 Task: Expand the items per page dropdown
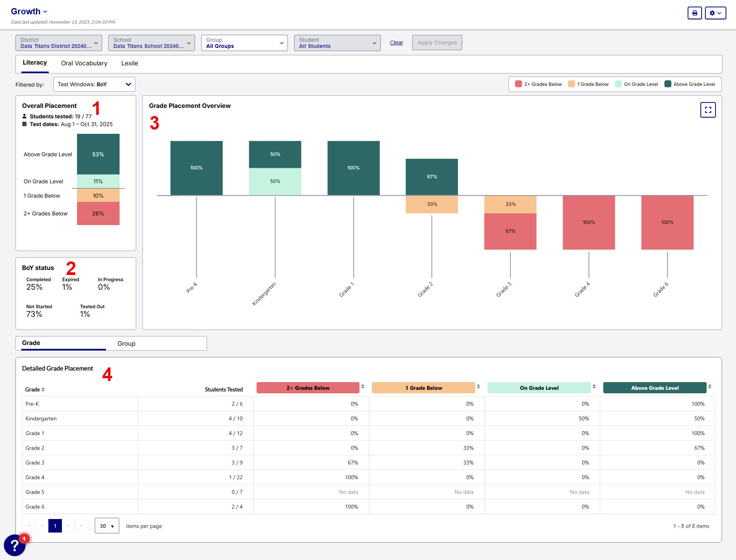[107, 526]
